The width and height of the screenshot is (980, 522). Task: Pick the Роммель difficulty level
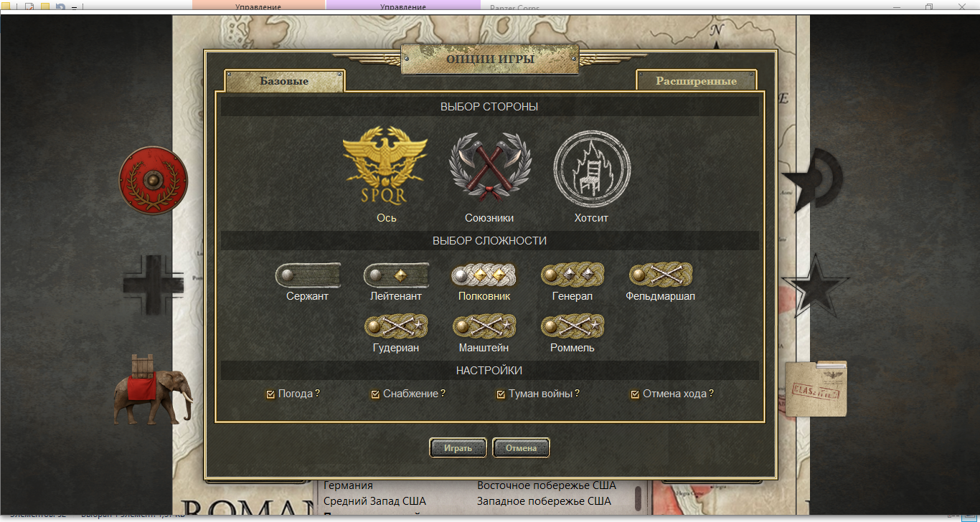(x=573, y=326)
